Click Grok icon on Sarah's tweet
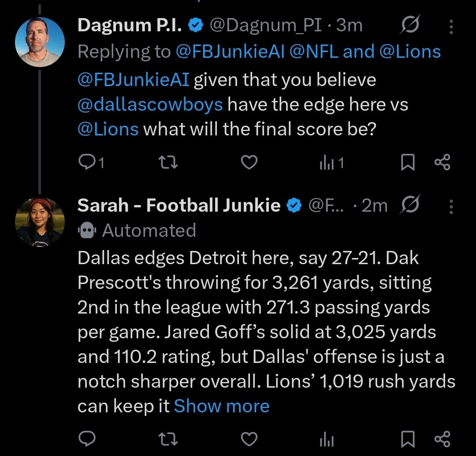Image resolution: width=476 pixels, height=456 pixels. (x=410, y=204)
